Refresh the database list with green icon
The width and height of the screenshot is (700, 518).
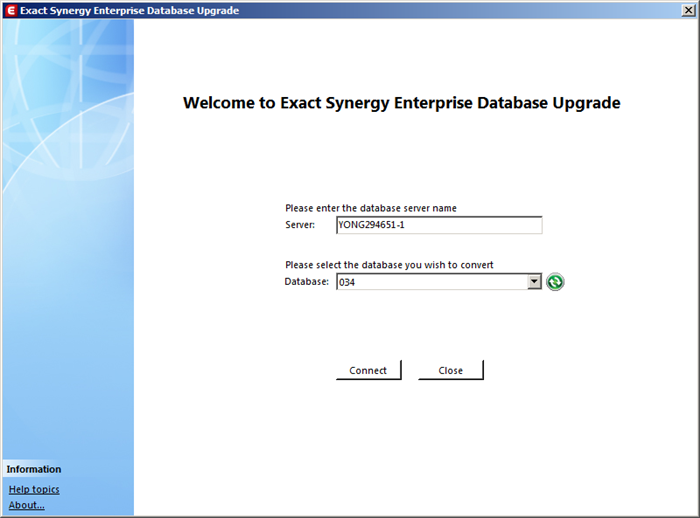(555, 282)
